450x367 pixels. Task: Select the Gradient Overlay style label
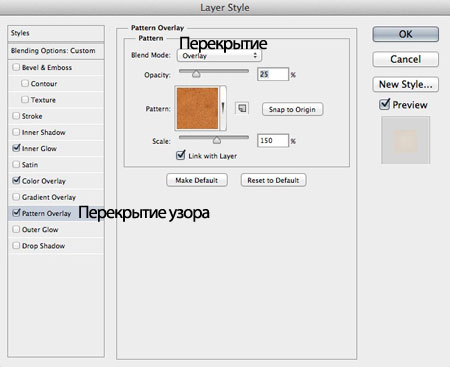(49, 197)
